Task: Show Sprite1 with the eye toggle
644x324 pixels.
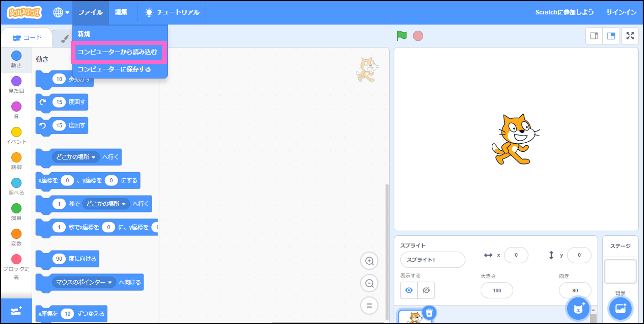Action: [409, 290]
